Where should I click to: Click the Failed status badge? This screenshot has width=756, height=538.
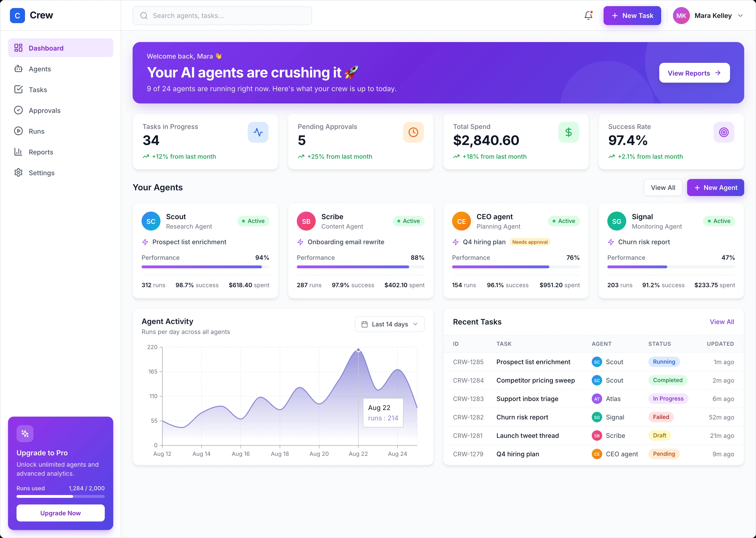click(x=661, y=417)
